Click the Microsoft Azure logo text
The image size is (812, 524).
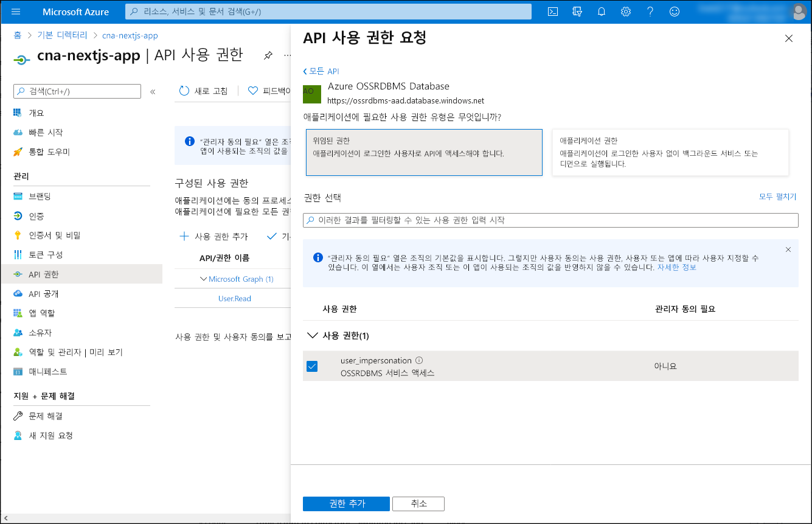pyautogui.click(x=76, y=12)
